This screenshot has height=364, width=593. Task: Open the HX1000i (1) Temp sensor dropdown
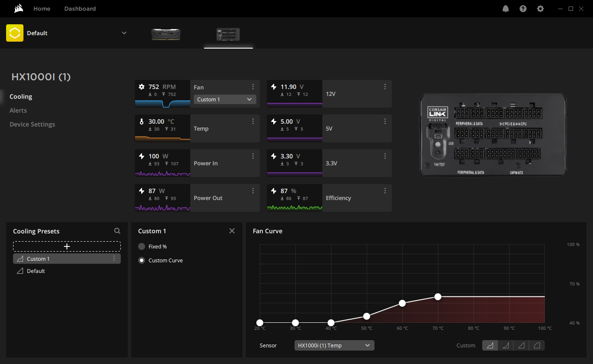point(334,345)
